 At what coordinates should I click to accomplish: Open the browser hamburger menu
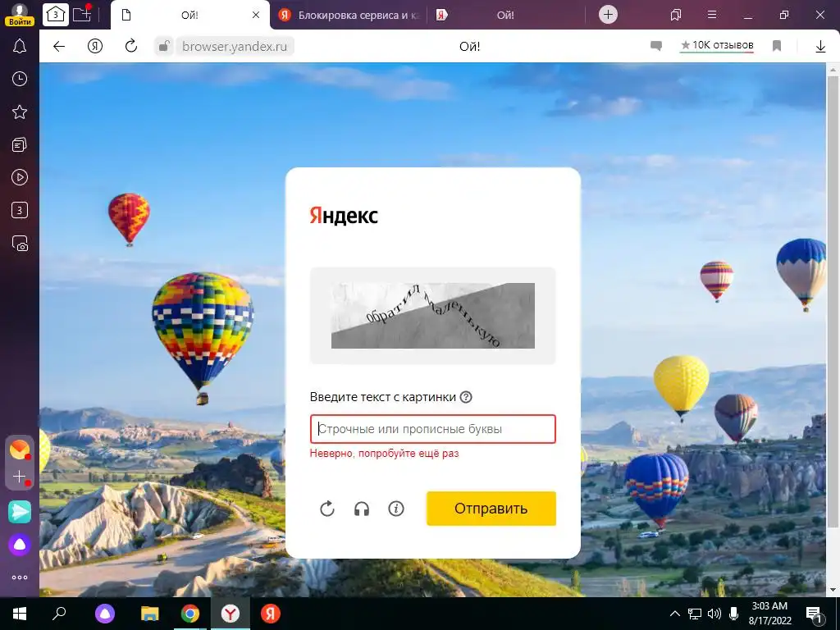[712, 15]
